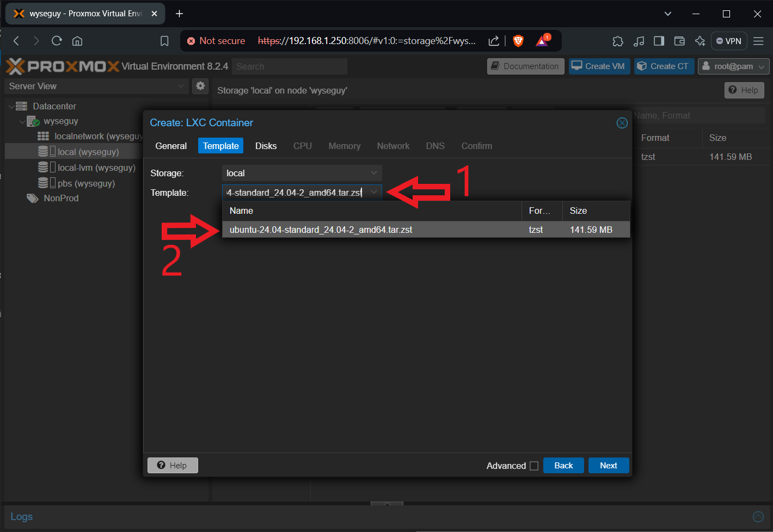Select local-lvm (wyseguy) in tree
This screenshot has width=773, height=532.
pos(96,168)
